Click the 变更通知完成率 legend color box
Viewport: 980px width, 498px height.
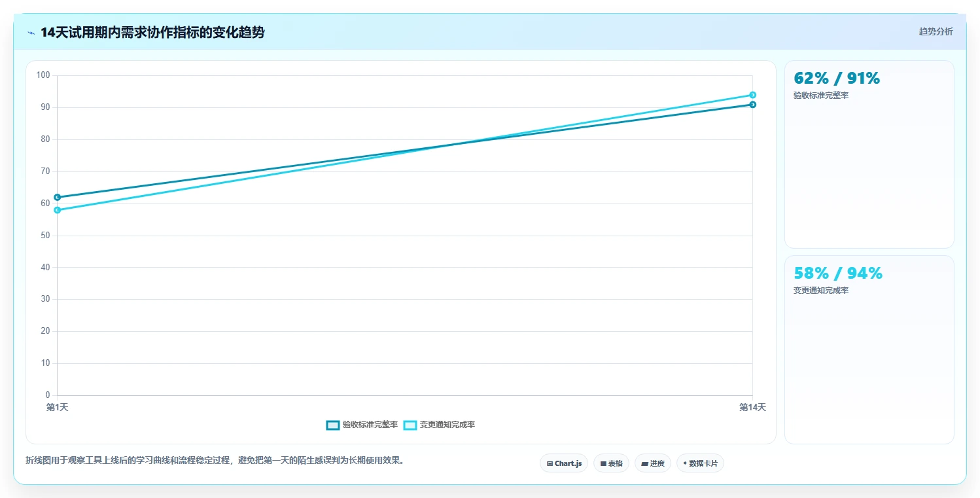410,425
